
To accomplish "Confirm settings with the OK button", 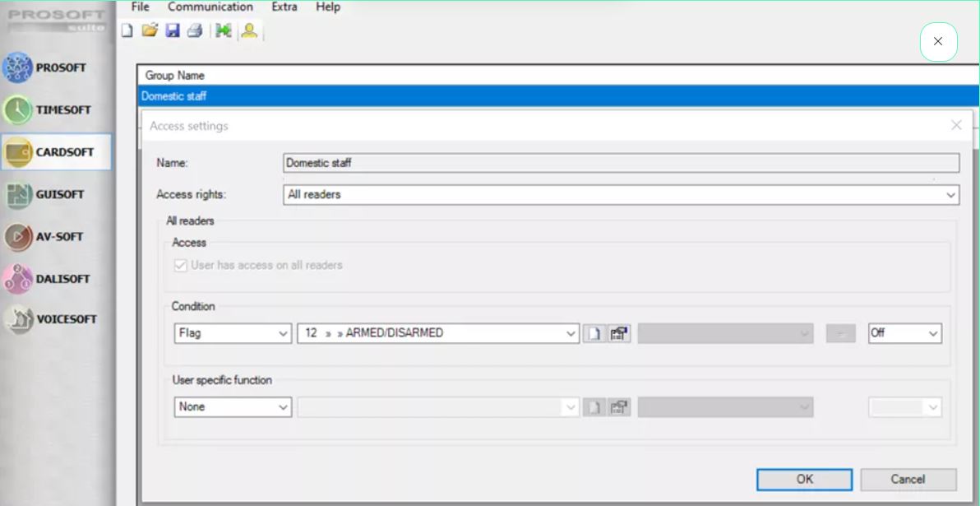I will (804, 480).
